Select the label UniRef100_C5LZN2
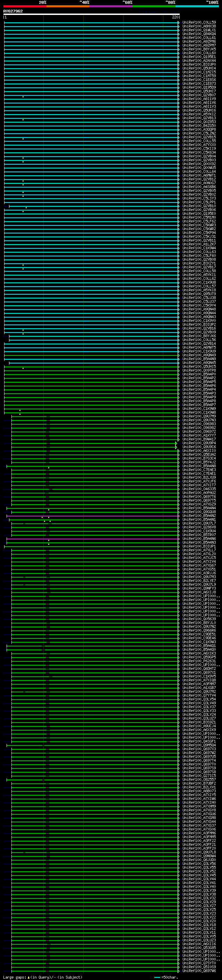 point(199,133)
